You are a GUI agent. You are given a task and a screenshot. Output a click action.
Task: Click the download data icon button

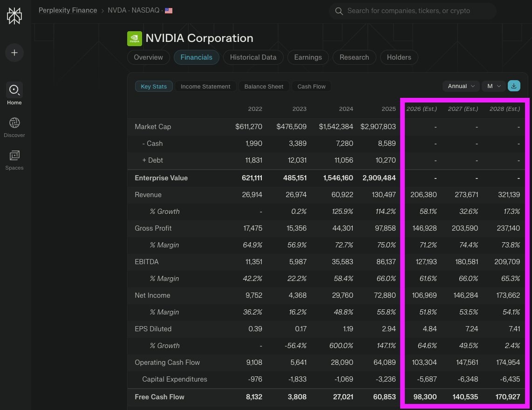pyautogui.click(x=514, y=86)
